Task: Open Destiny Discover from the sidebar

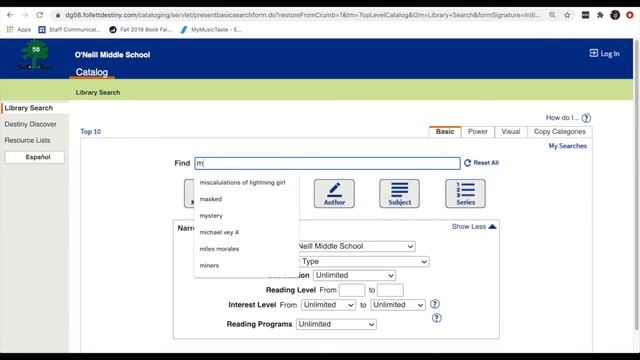Action: (31, 124)
